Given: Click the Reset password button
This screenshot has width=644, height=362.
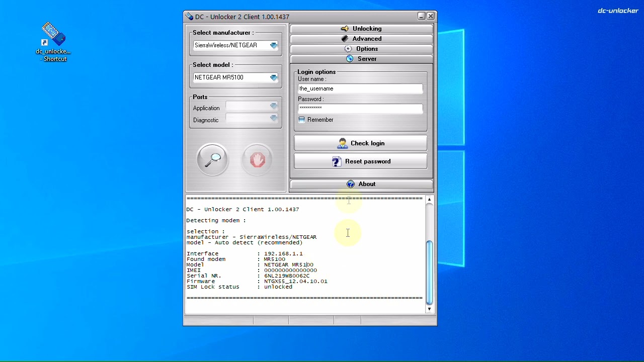Looking at the screenshot, I should click(x=360, y=161).
